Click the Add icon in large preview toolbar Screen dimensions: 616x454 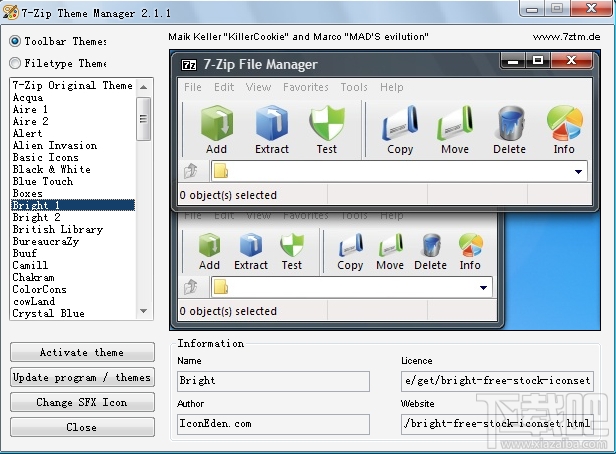click(x=217, y=124)
